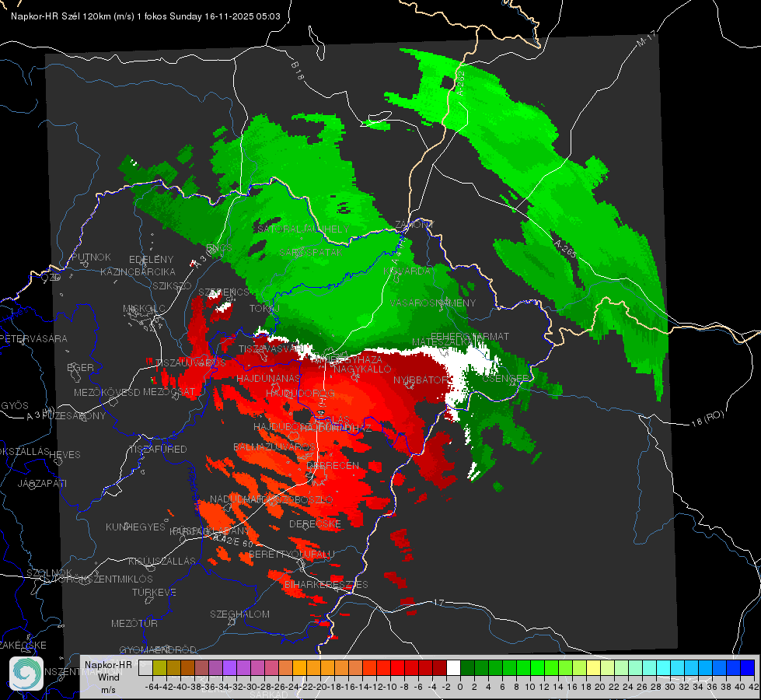This screenshot has height=700, width=761.
Task: Select the SZIKSZO label
Action: point(173,286)
